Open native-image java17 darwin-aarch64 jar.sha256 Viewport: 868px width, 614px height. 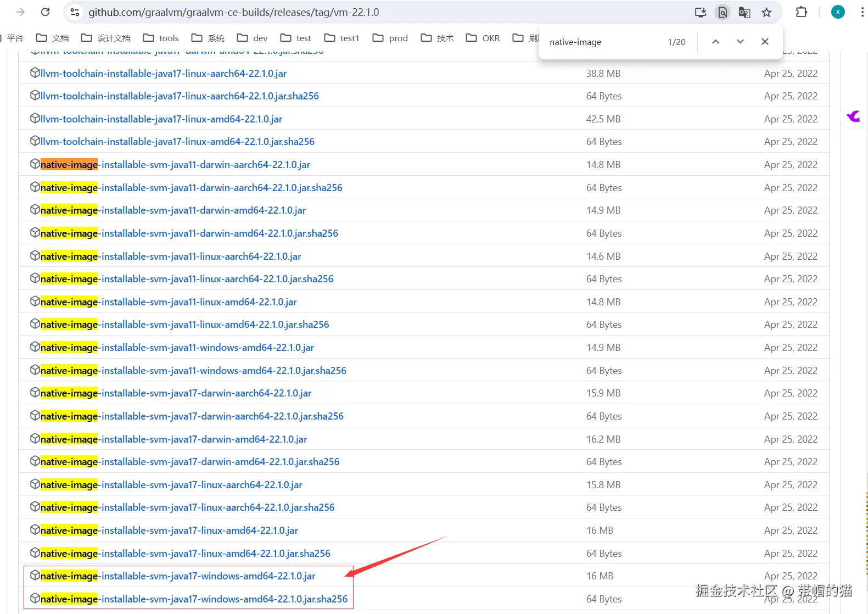[x=192, y=416]
